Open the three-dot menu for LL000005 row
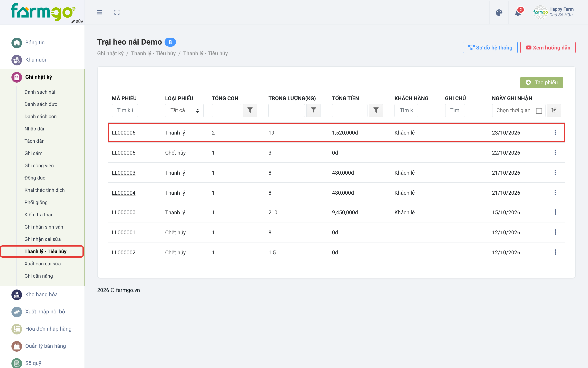Screen dimensions: 588x368 555,153
